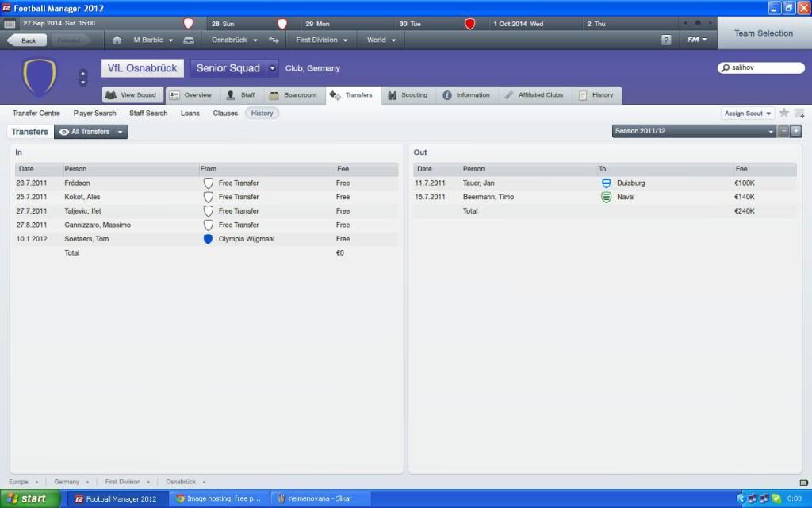812x508 pixels.
Task: Open the Assign Scout dropdown
Action: [x=748, y=114]
